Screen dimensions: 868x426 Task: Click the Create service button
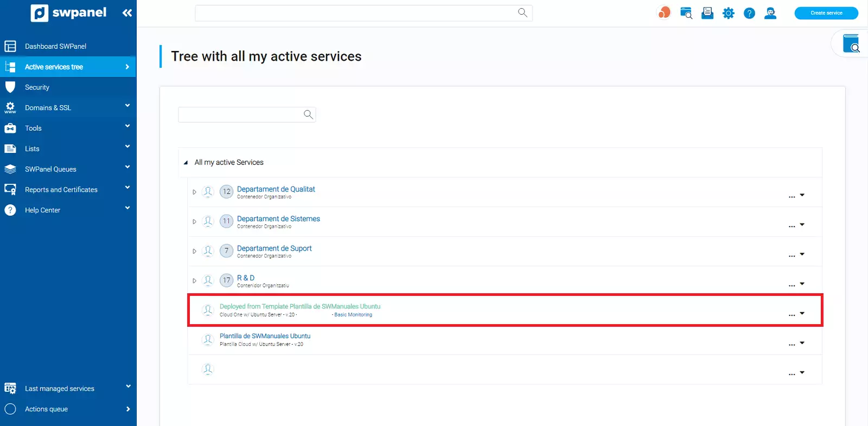[x=826, y=13]
